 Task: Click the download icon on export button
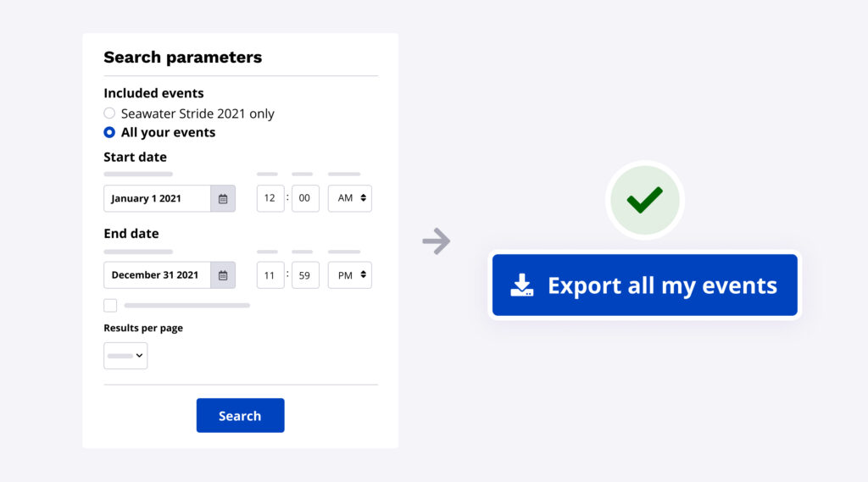(522, 285)
